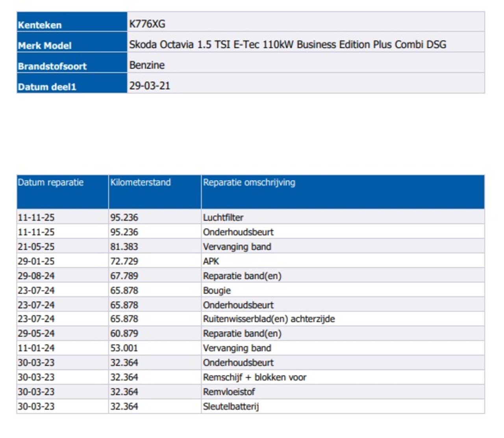Click the Kenteken header label

pyautogui.click(x=40, y=25)
